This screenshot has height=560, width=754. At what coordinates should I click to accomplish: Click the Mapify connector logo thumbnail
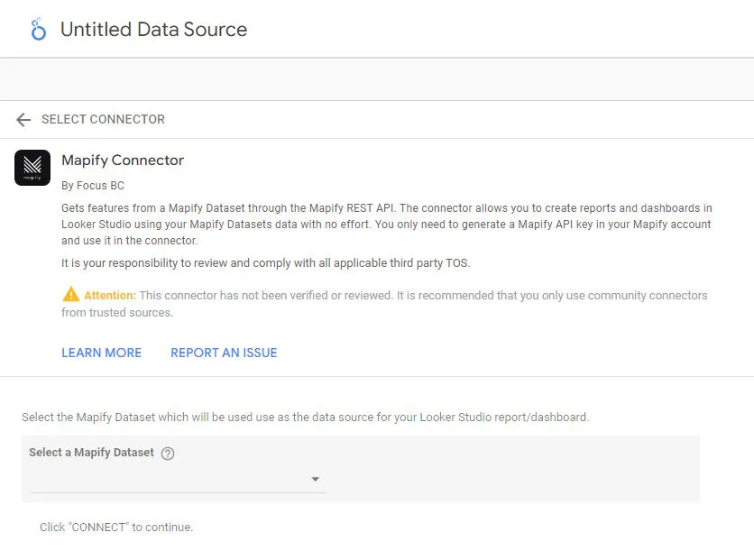32,168
